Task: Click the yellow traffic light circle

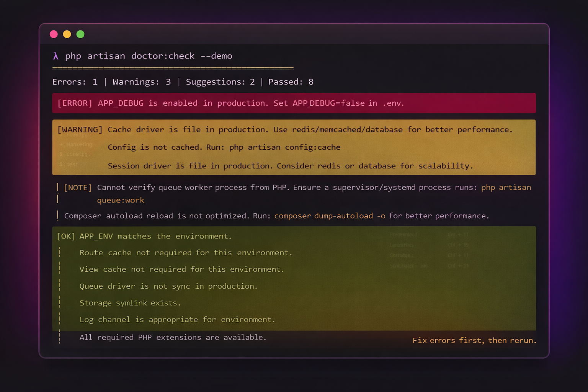Action: (x=67, y=34)
